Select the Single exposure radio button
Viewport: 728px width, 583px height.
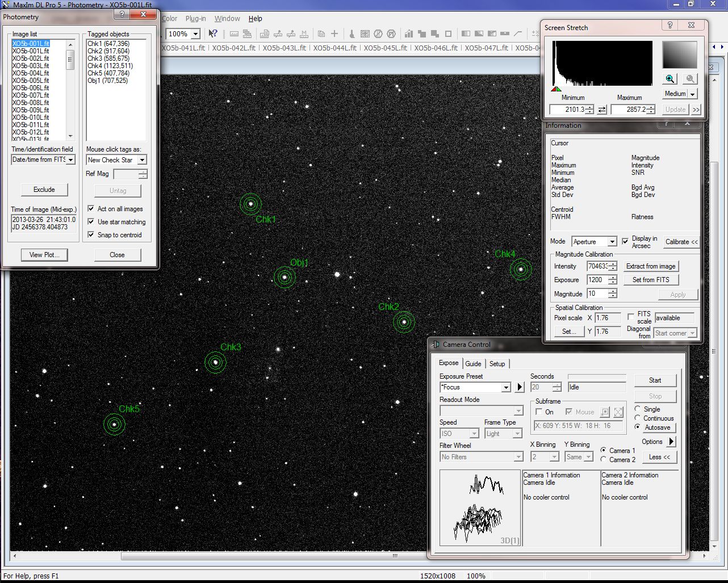click(x=638, y=409)
